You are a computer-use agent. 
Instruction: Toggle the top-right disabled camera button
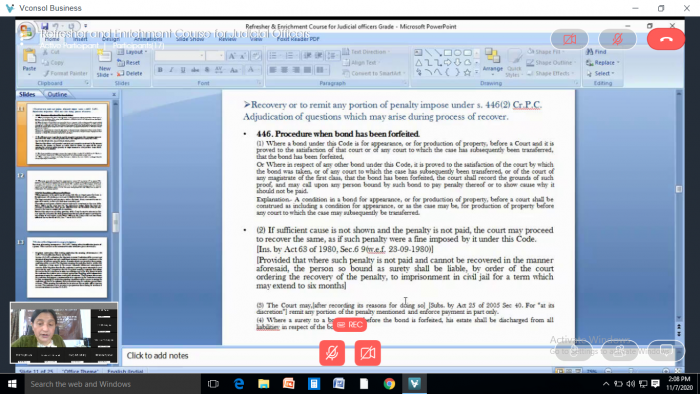[x=569, y=39]
